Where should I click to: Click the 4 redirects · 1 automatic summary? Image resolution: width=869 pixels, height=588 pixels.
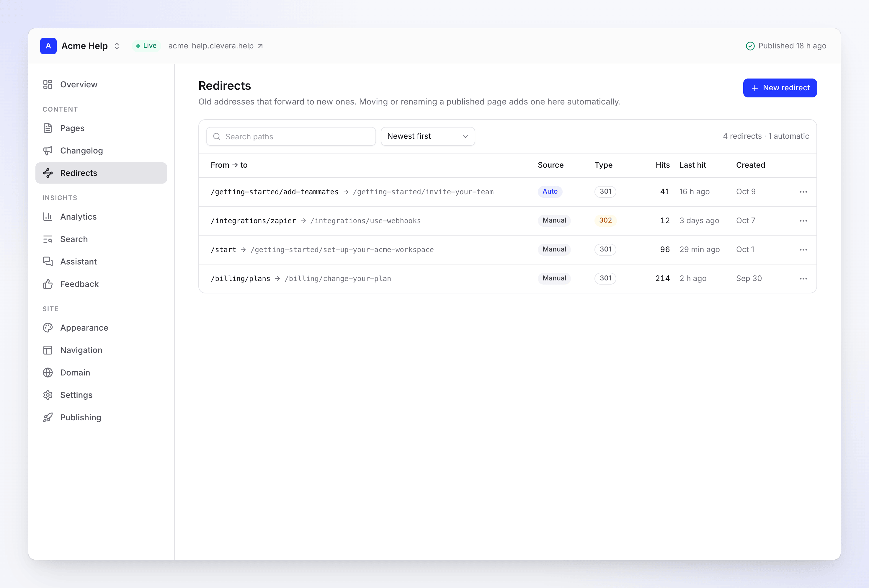coord(766,136)
